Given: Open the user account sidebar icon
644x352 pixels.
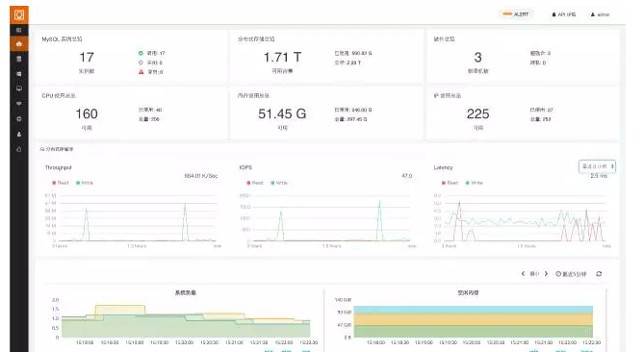Looking at the screenshot, I should click(x=19, y=134).
